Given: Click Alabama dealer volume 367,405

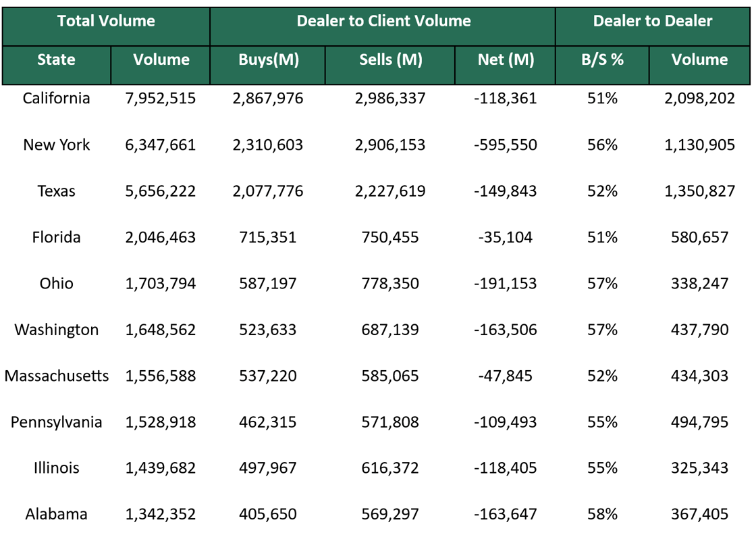Looking at the screenshot, I should pos(699,514).
